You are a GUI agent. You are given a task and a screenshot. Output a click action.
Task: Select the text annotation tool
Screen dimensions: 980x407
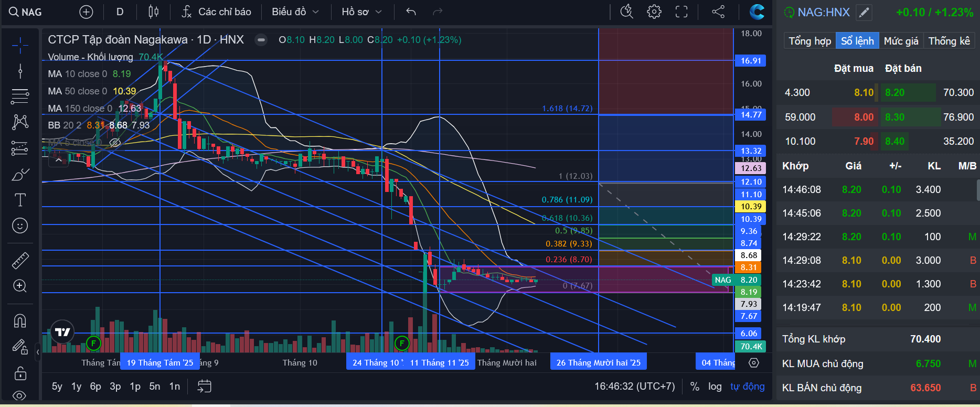pyautogui.click(x=20, y=200)
